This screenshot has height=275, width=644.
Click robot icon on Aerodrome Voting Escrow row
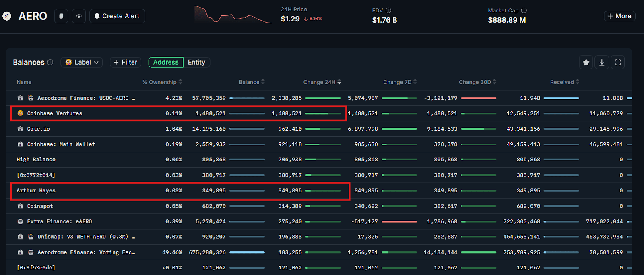click(31, 252)
